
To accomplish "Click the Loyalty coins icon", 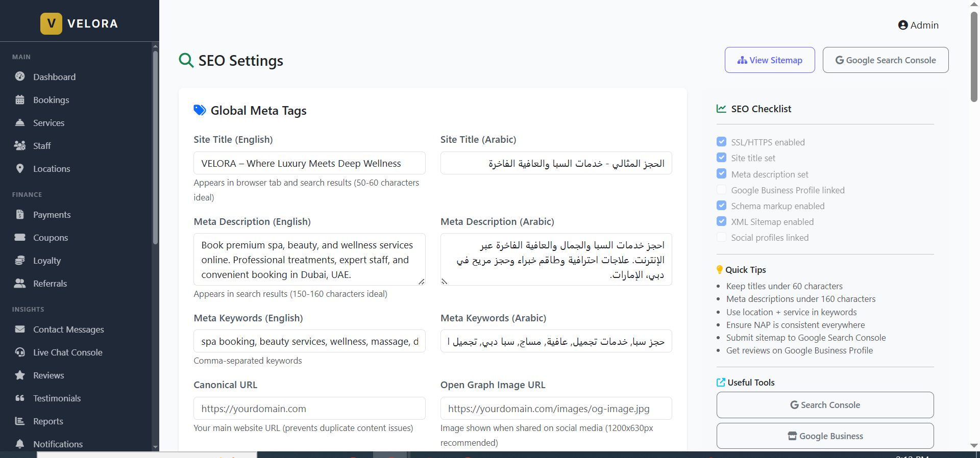I will [x=20, y=261].
